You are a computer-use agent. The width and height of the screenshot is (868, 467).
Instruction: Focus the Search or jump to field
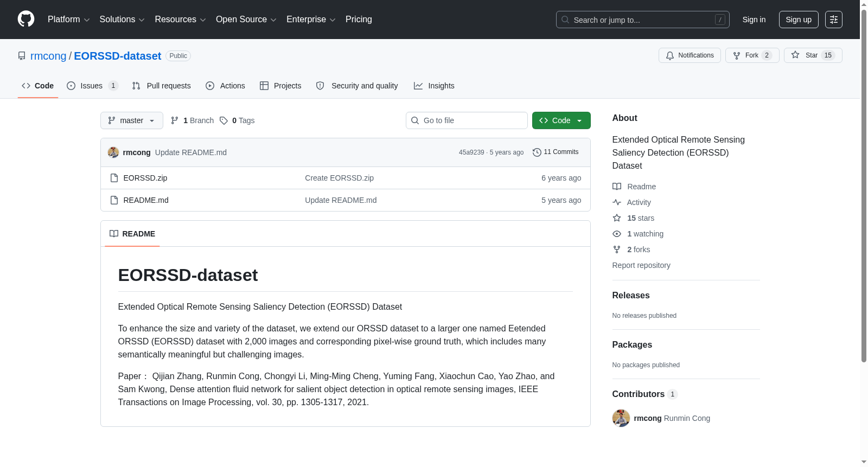643,20
